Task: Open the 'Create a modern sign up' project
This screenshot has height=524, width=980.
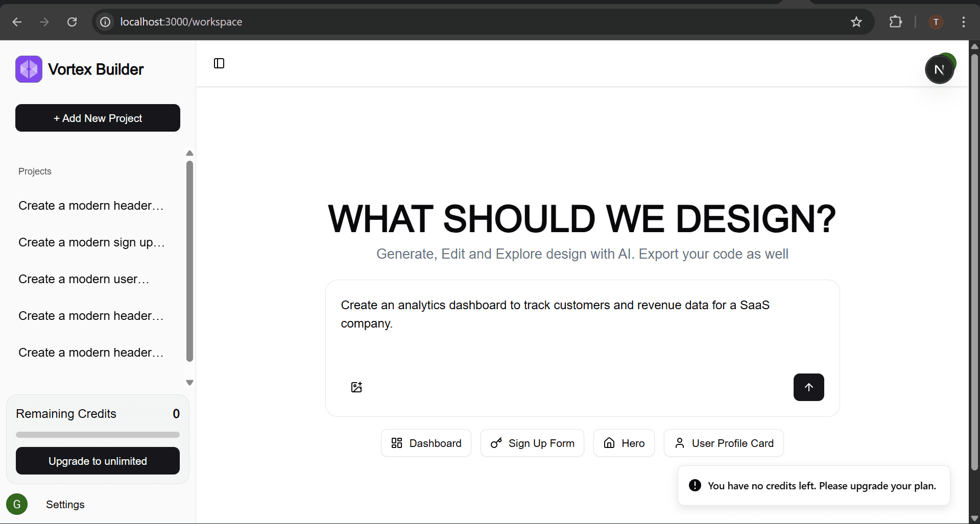Action: pos(92,242)
